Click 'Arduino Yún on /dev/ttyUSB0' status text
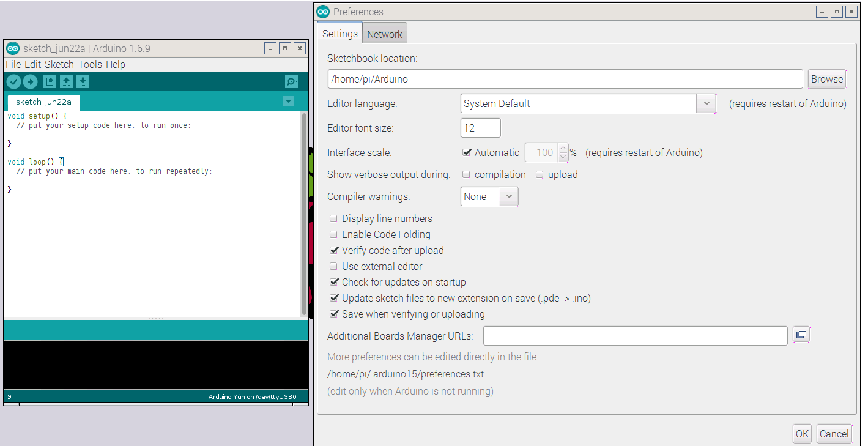Image resolution: width=868 pixels, height=446 pixels. pyautogui.click(x=252, y=396)
